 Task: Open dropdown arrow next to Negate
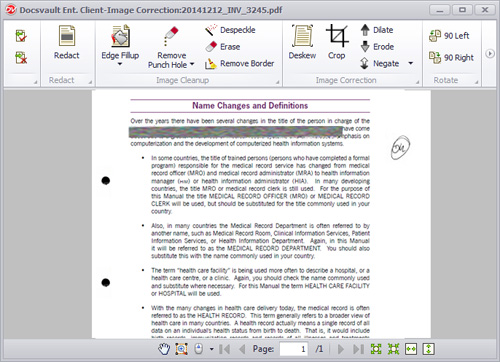coord(411,63)
